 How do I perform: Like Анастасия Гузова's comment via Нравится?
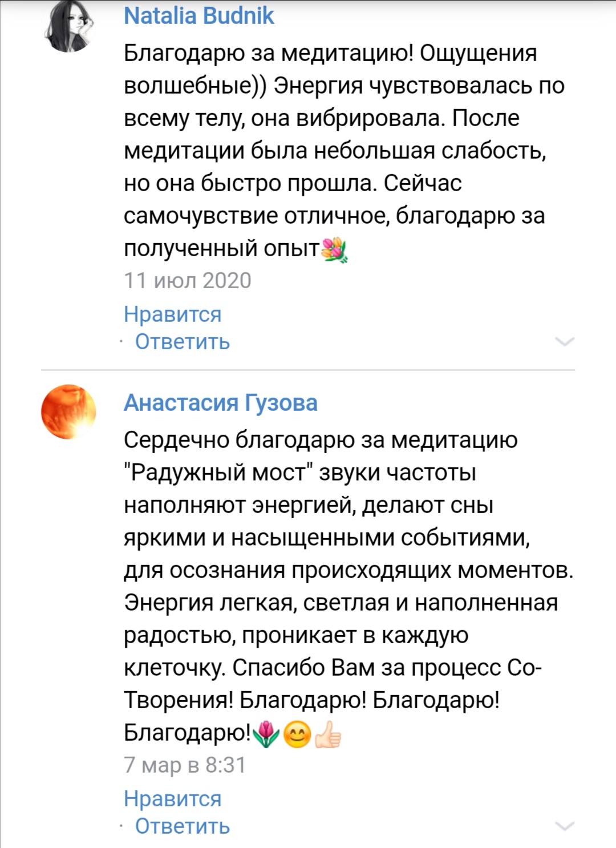pos(173,798)
